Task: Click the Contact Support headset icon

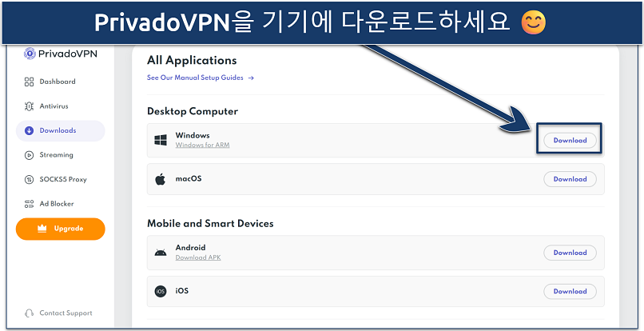Action: (29, 313)
